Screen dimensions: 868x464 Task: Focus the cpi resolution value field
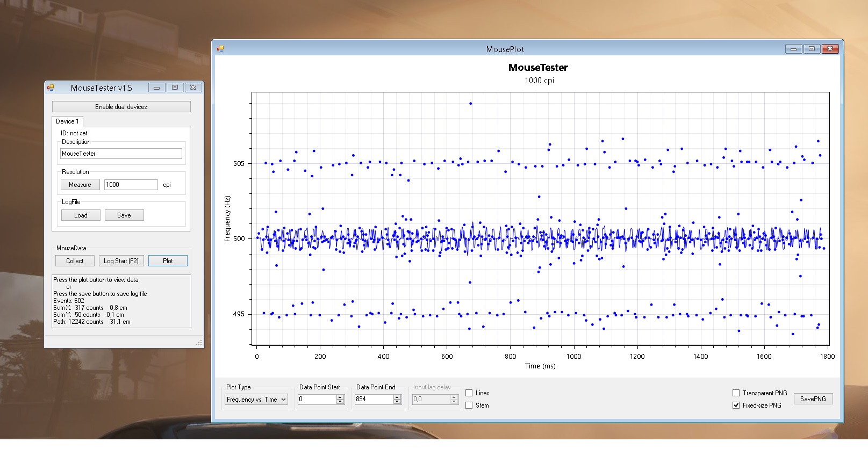pyautogui.click(x=131, y=185)
